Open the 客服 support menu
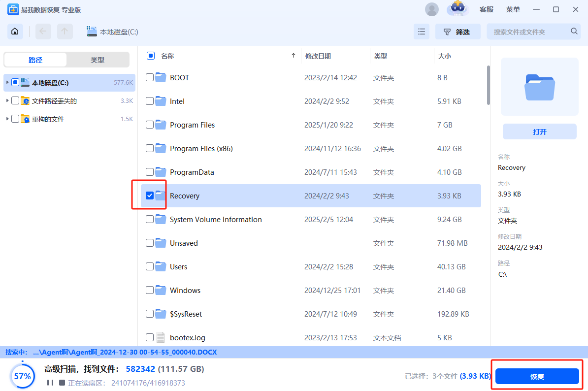This screenshot has width=588, height=391. [x=487, y=9]
